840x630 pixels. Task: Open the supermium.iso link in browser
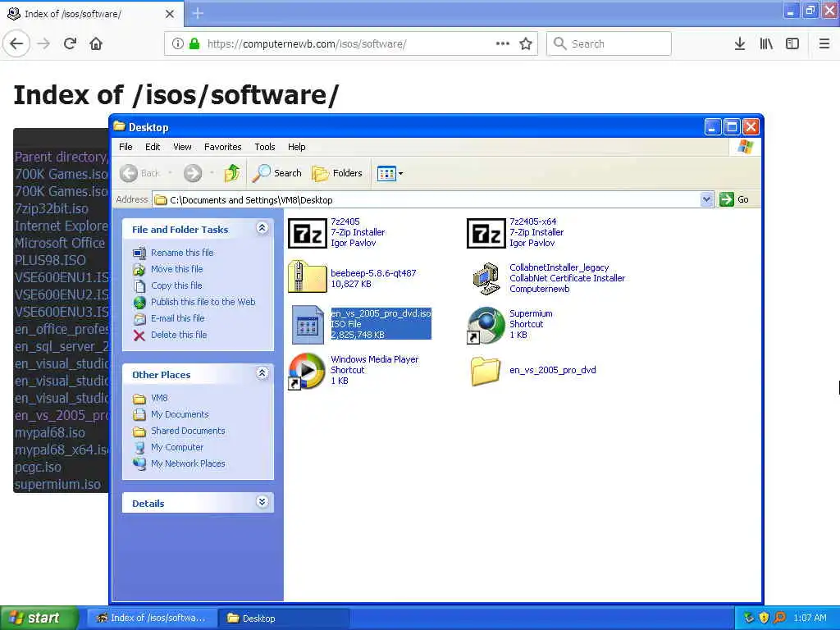tap(57, 484)
